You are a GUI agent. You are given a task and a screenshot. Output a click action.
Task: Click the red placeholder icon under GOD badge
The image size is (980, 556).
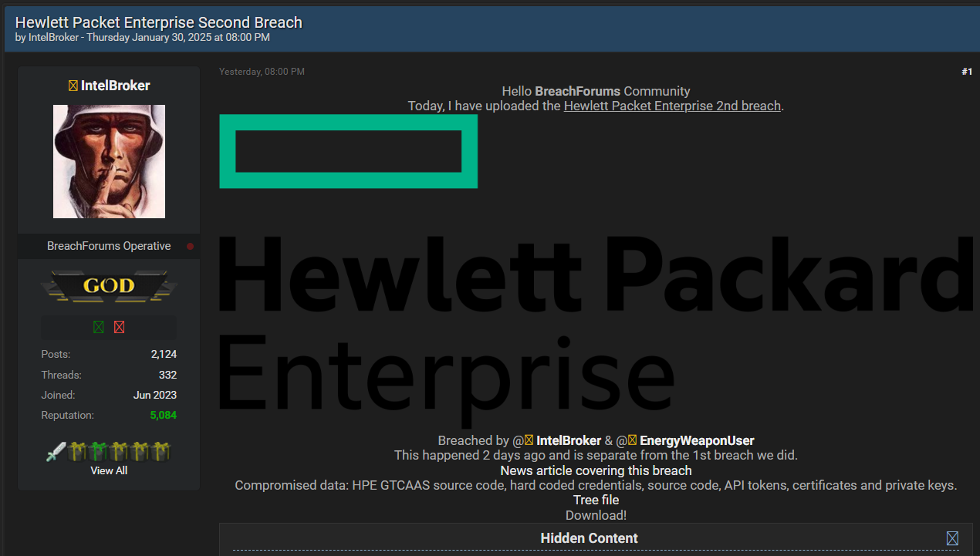[x=119, y=327]
